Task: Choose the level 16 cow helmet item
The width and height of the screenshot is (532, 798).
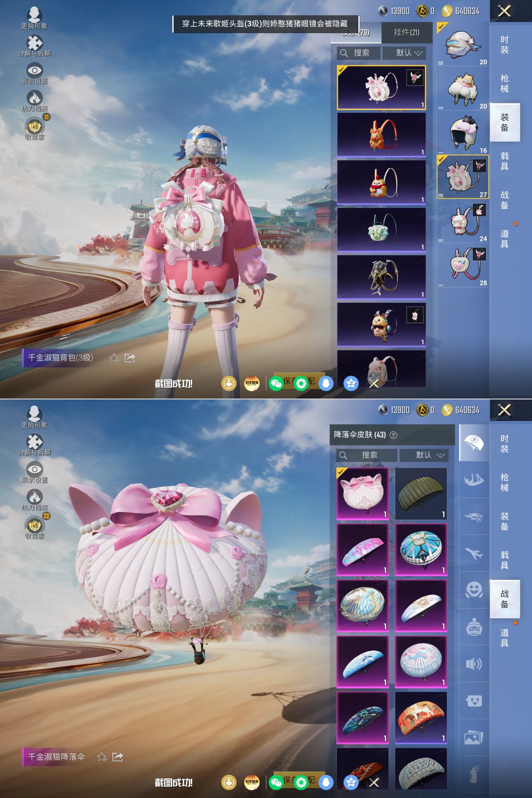Action: click(x=462, y=133)
